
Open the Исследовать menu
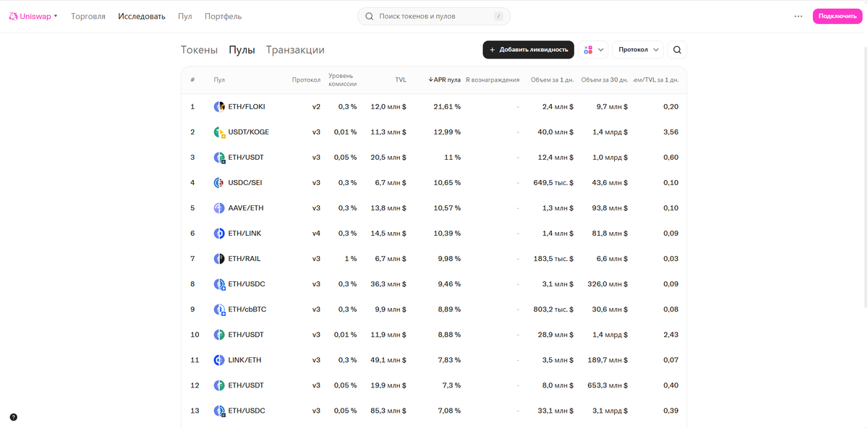pos(142,16)
